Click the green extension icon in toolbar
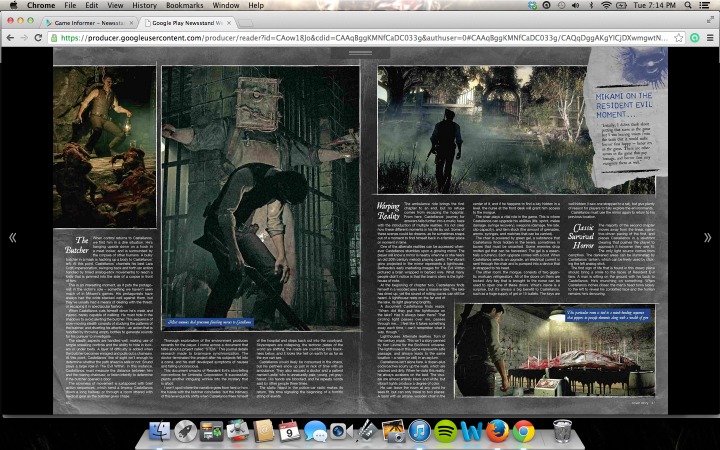The height and width of the screenshot is (450, 720). 695,38
